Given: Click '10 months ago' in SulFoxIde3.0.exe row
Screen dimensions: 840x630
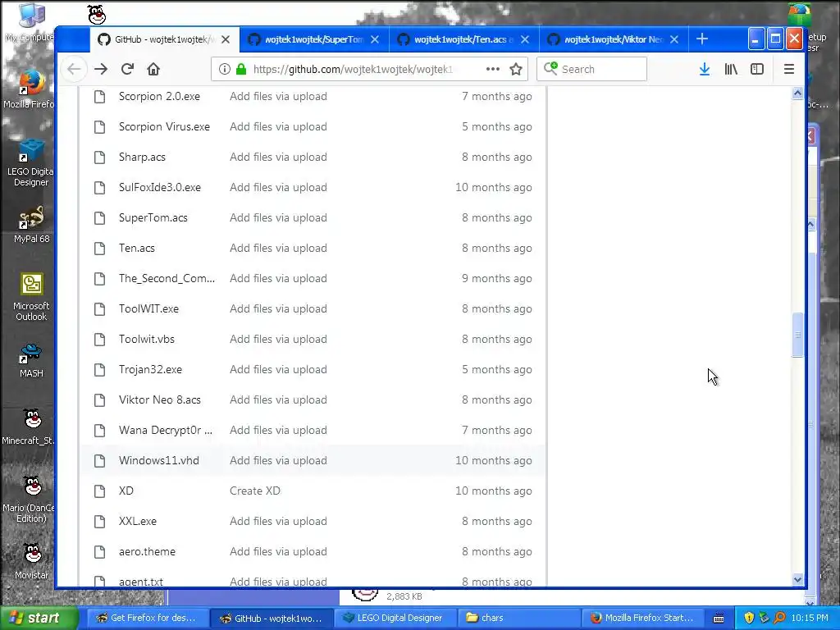Looking at the screenshot, I should tap(493, 188).
